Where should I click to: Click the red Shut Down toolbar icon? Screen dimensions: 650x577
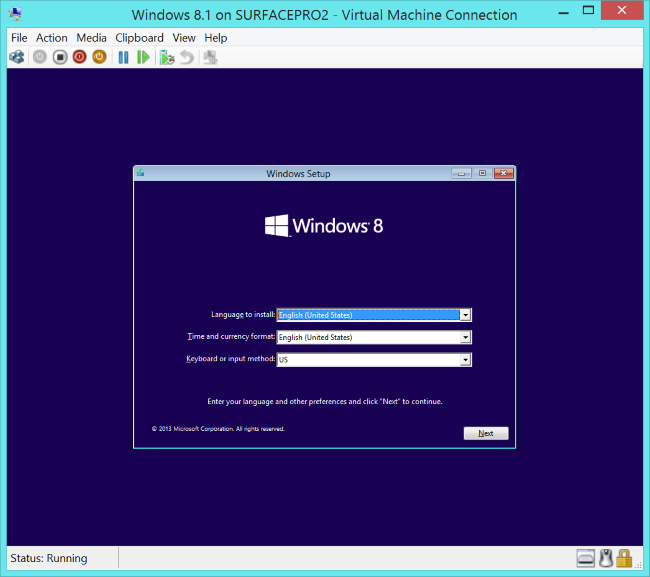coord(79,57)
